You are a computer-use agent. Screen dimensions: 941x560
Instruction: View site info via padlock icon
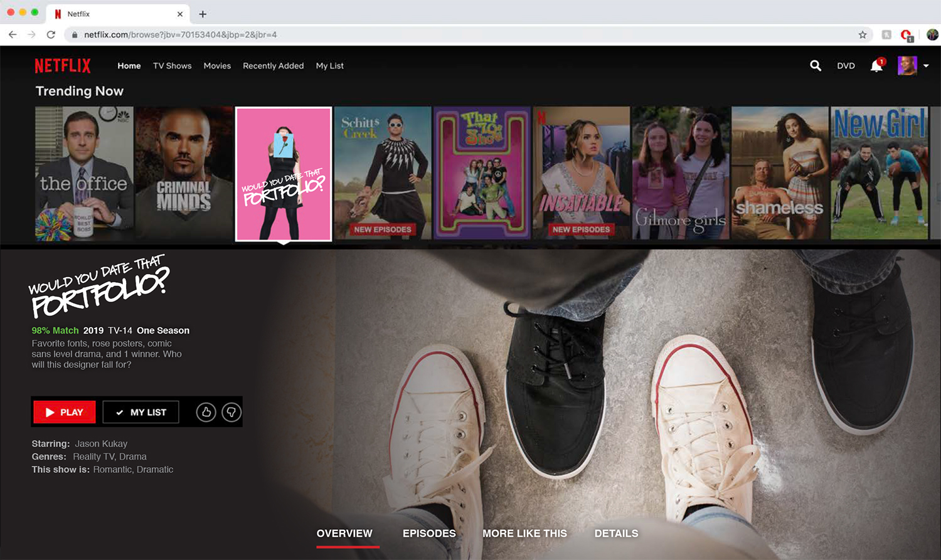click(x=75, y=34)
